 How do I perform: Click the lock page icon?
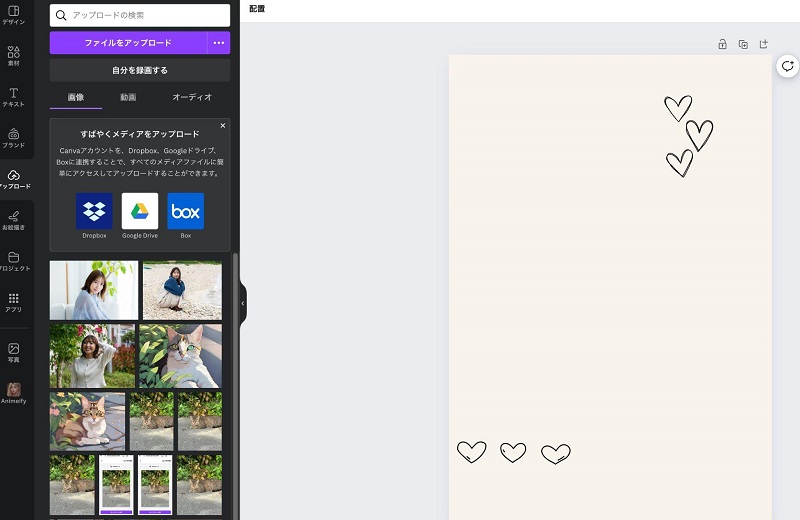coord(722,44)
